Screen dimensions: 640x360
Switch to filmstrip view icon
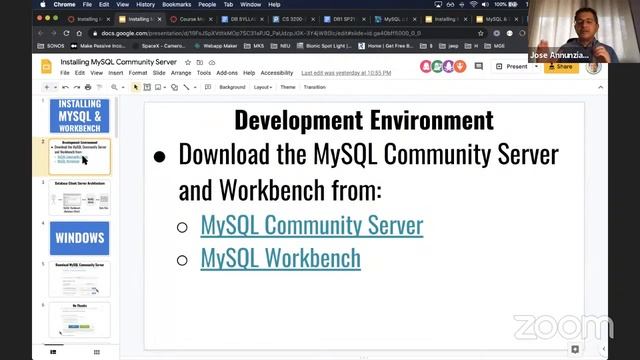tap(53, 352)
